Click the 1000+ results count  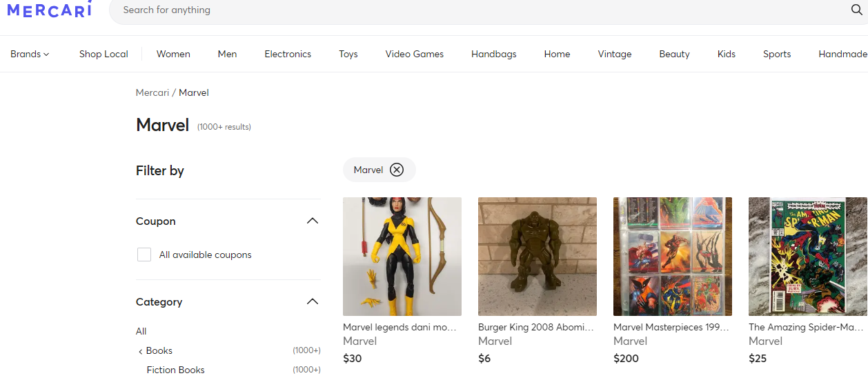pos(224,127)
